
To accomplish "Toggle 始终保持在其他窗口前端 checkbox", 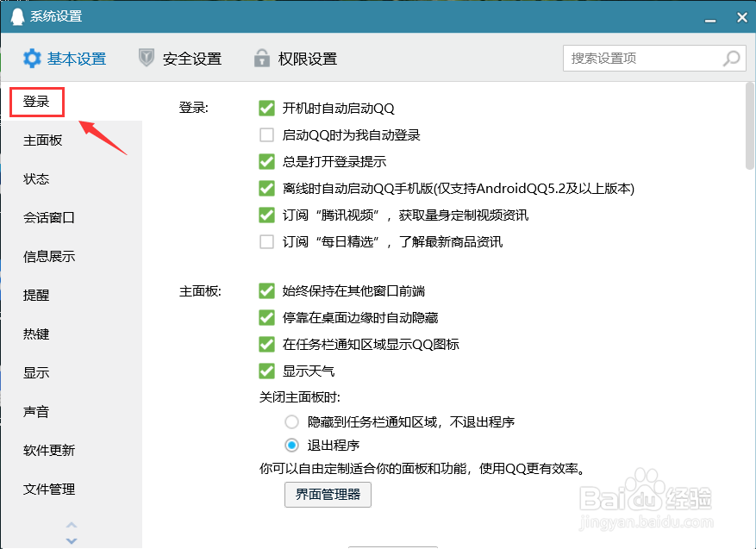I will [266, 291].
